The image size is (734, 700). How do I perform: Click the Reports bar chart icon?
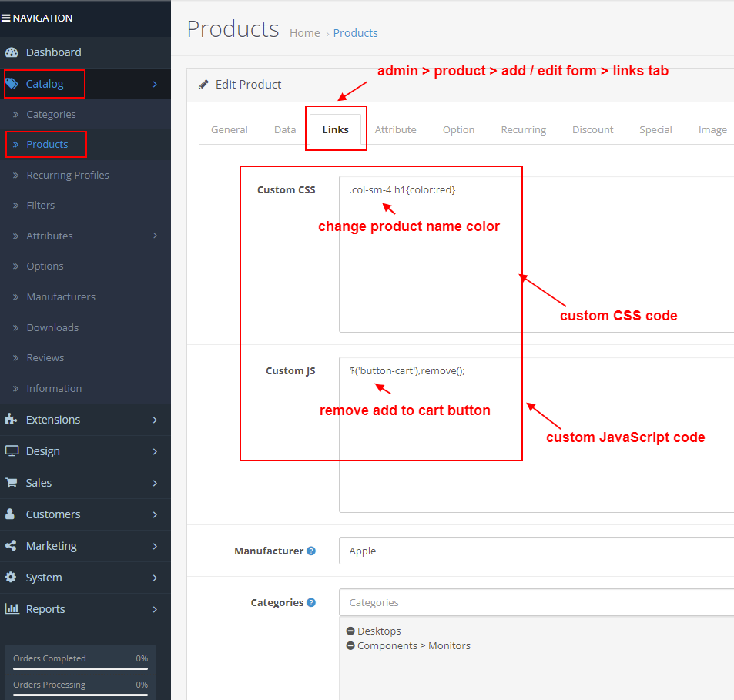(x=12, y=609)
